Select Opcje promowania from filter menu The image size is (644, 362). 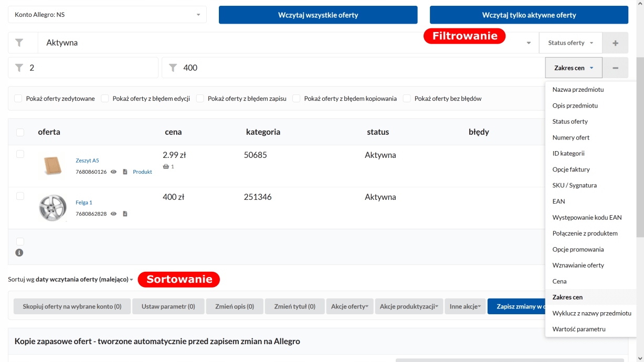[590, 249]
